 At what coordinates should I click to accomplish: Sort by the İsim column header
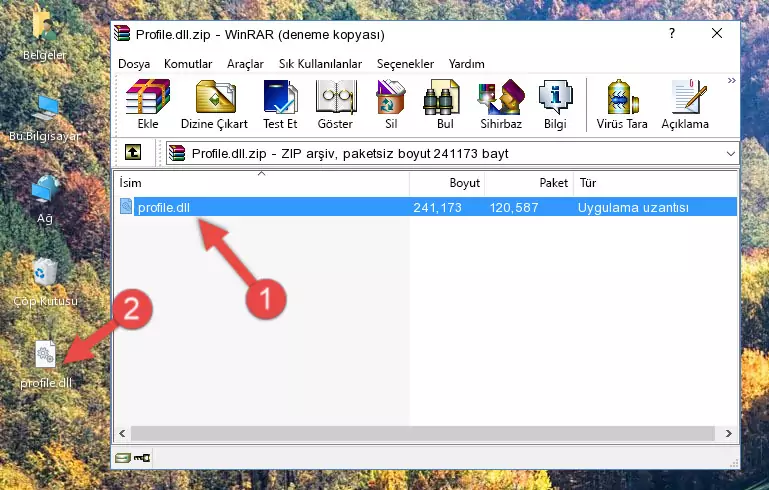262,183
